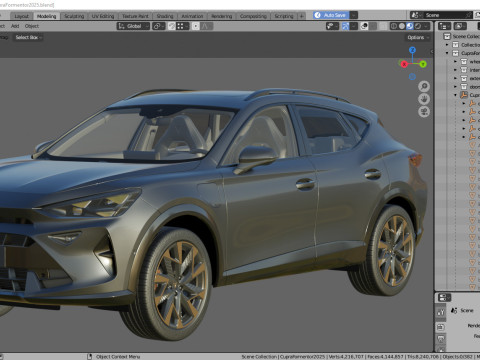The image size is (480, 360).
Task: Open the viewport Options dropdown
Action: coord(418,37)
